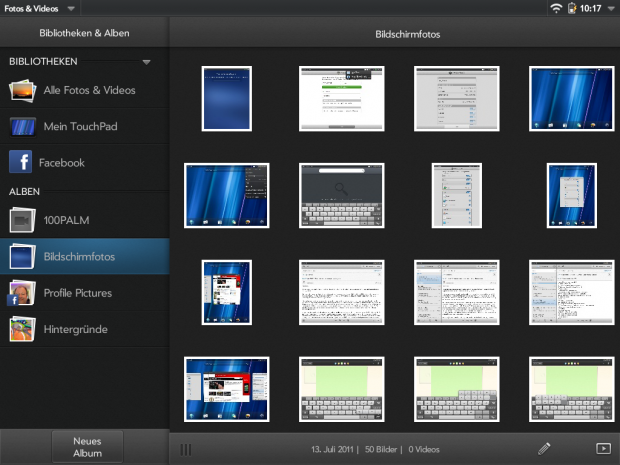Start slideshow with the play icon
Viewport: 620px width, 465px height.
(x=602, y=449)
